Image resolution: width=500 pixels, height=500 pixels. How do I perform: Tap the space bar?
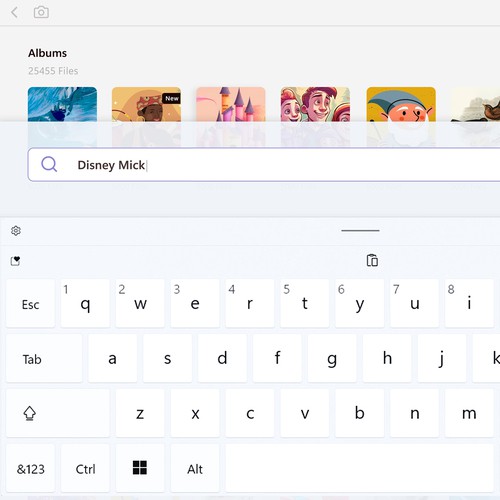[359, 468]
